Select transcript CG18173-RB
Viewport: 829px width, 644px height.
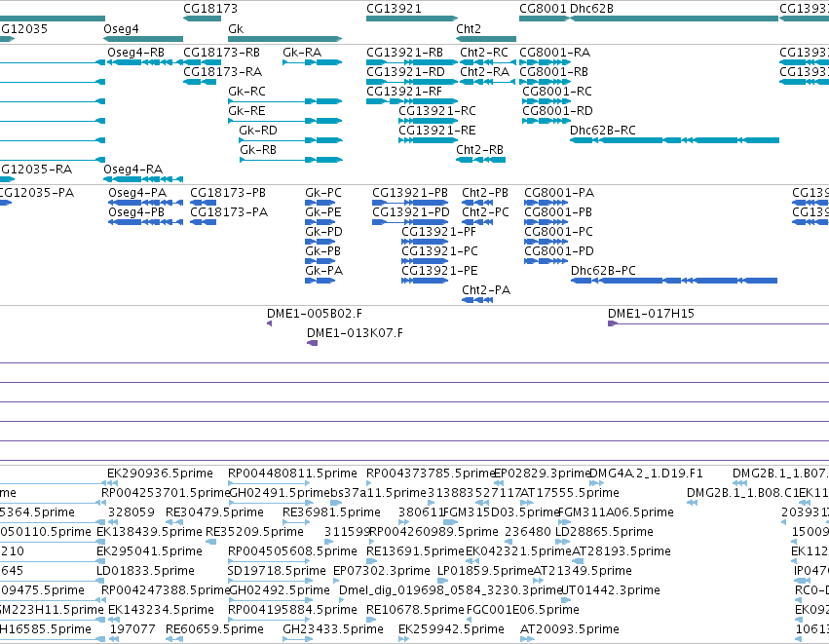pos(221,53)
